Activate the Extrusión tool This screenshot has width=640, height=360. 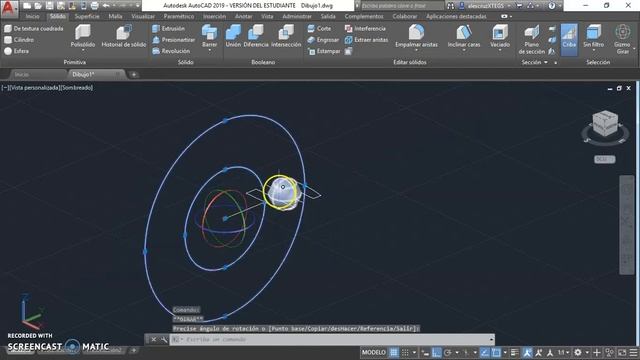[168, 29]
